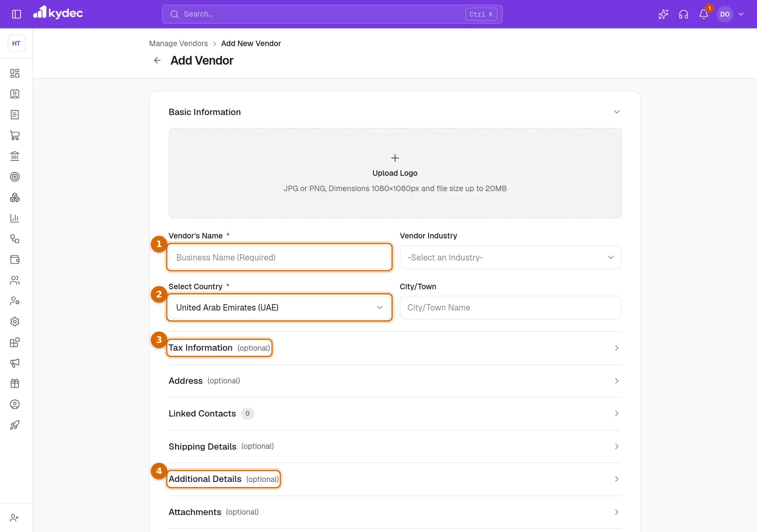Open the 3D cubes inventory sidebar icon
Viewport: 757px width, 532px height.
coord(15,197)
